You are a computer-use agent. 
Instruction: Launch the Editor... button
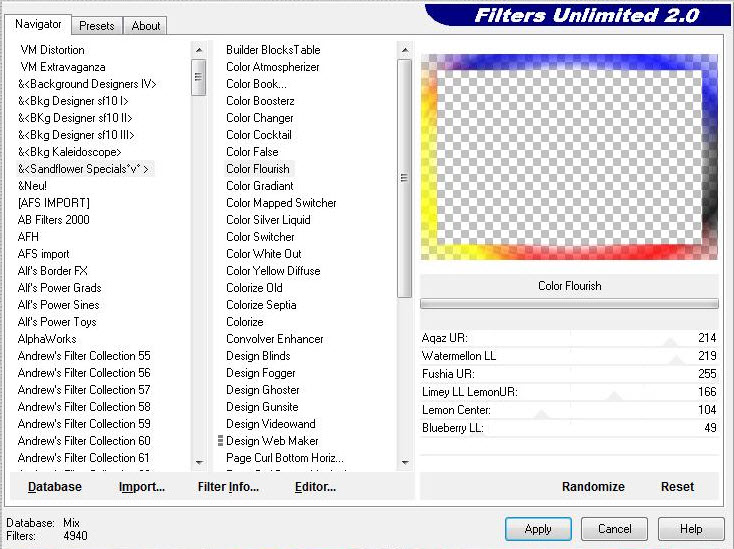tap(315, 487)
